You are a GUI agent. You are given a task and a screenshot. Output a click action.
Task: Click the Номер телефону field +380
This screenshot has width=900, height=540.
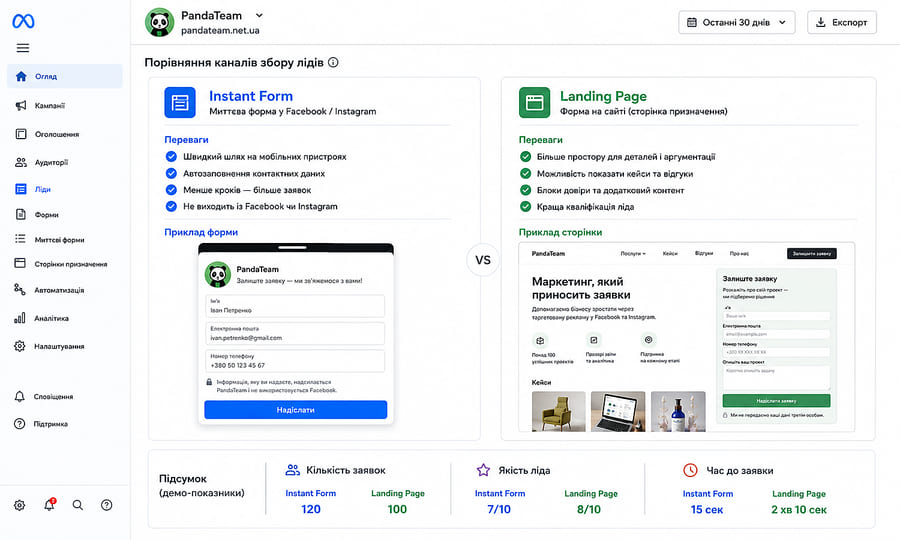(295, 361)
